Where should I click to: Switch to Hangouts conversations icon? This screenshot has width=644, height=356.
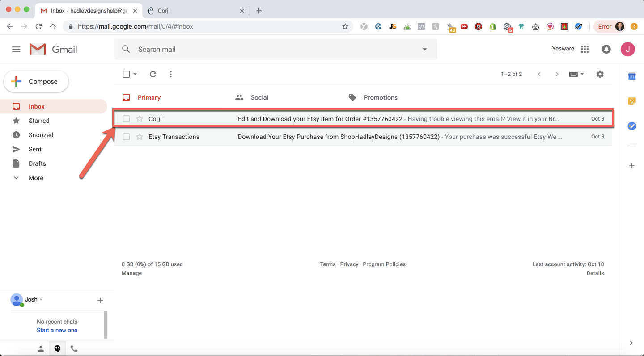click(57, 349)
